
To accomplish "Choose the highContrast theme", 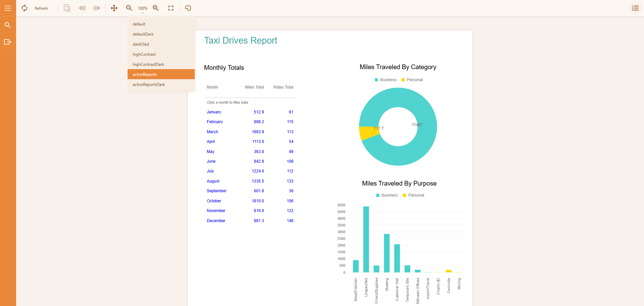I will (x=161, y=54).
